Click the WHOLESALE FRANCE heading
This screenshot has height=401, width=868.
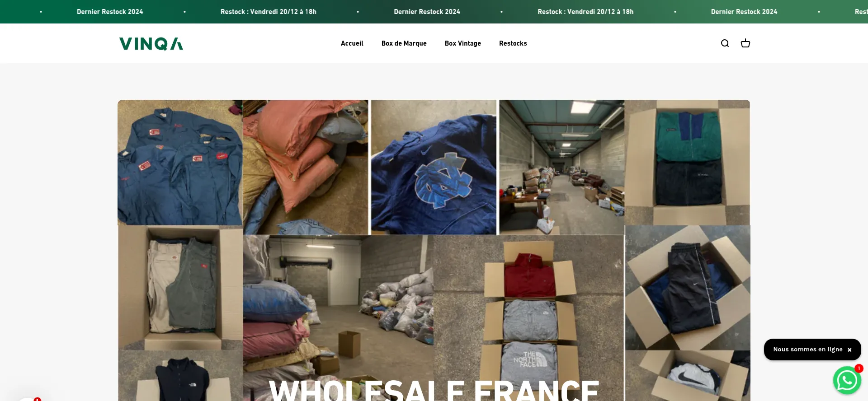point(434,390)
